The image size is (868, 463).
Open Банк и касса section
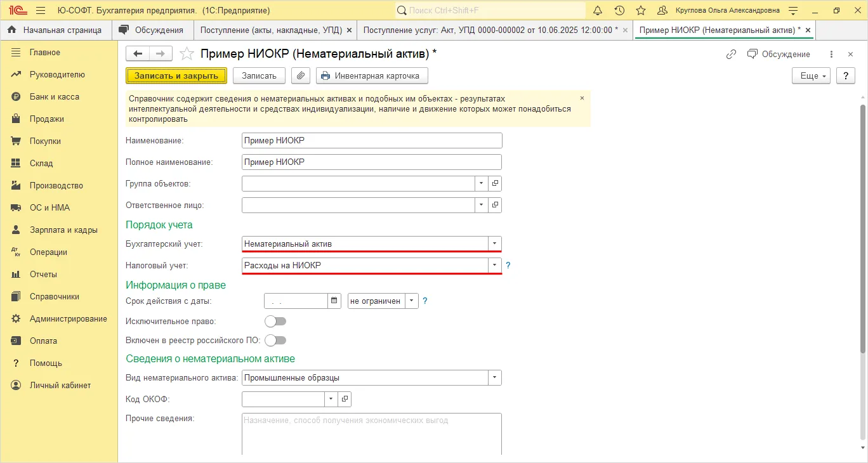point(55,96)
